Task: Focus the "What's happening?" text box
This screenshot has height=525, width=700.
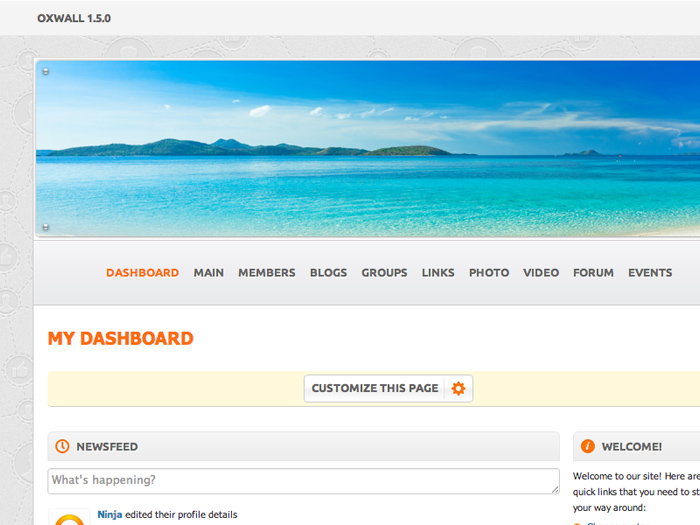Action: click(x=300, y=481)
